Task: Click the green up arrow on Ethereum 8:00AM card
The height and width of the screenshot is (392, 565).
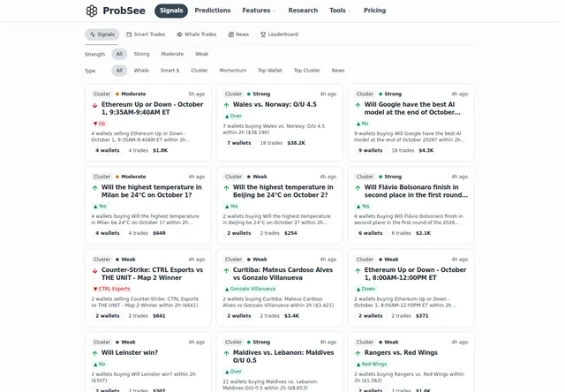Action: 358,271
